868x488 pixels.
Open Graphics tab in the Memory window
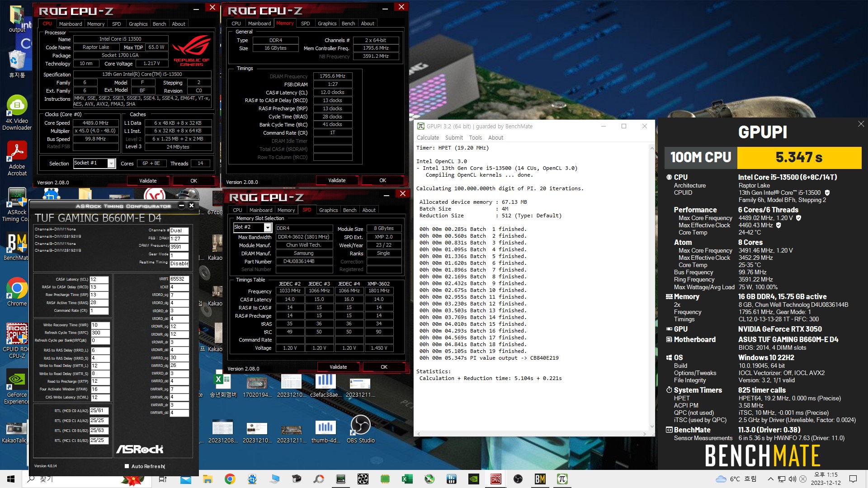tap(327, 23)
